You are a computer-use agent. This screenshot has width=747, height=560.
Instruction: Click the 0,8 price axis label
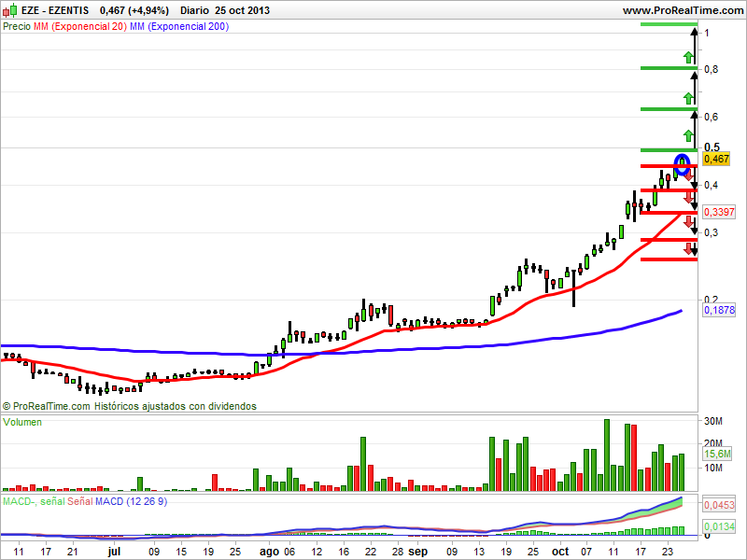[711, 69]
